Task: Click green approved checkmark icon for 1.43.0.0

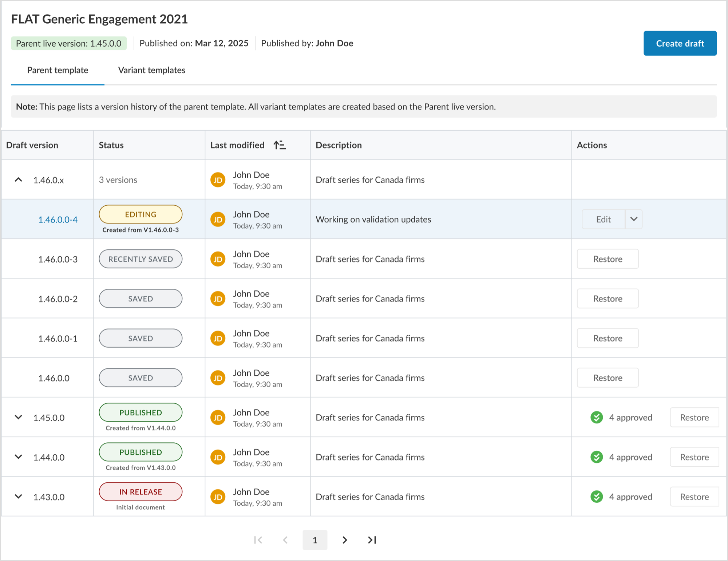Action: click(597, 497)
